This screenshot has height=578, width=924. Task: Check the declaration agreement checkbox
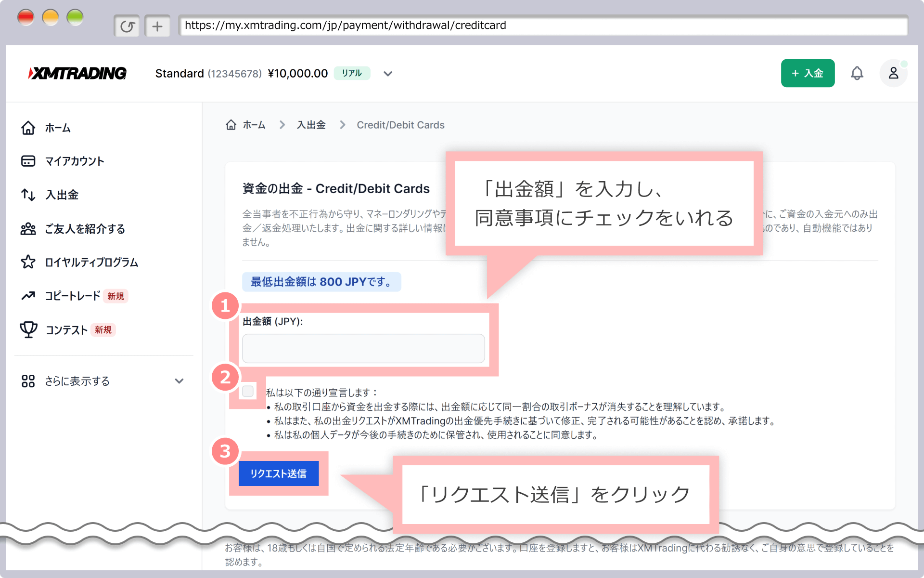coord(248,391)
